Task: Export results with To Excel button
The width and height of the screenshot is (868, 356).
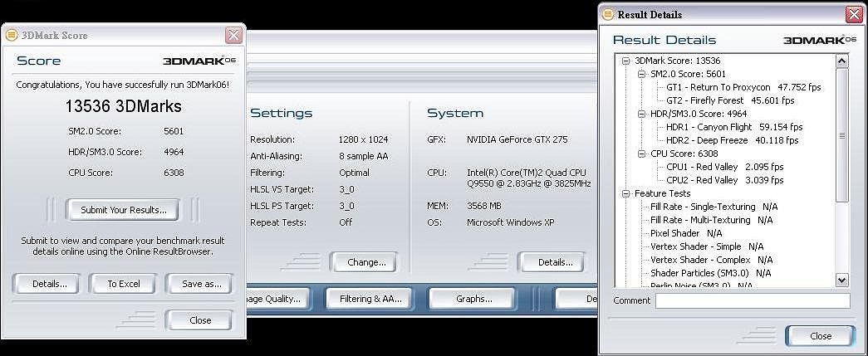Action: point(124,284)
